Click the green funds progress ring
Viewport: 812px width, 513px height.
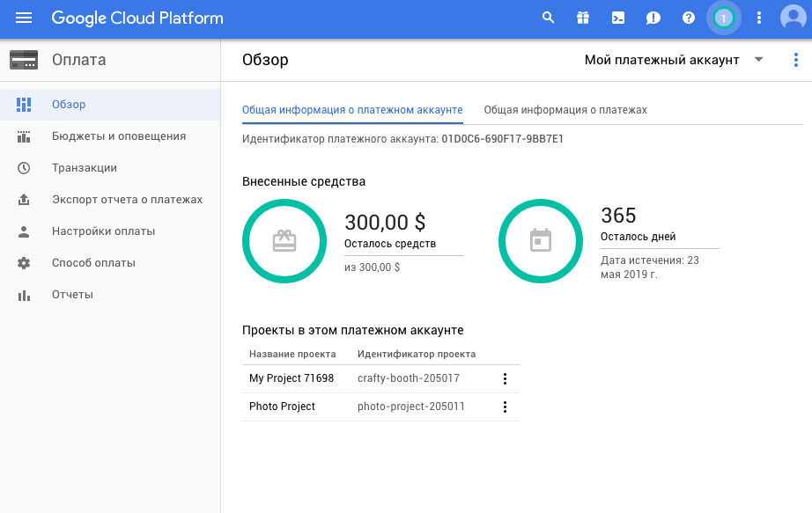(x=284, y=239)
